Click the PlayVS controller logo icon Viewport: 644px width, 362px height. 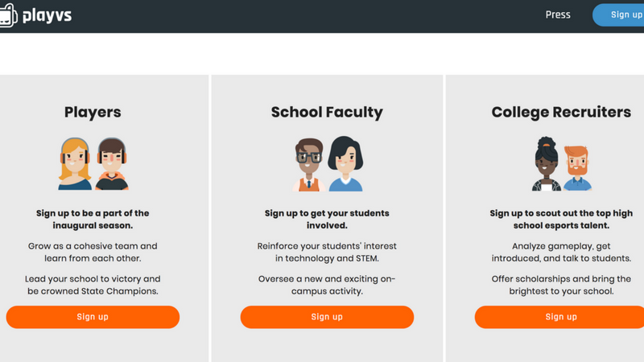point(8,15)
